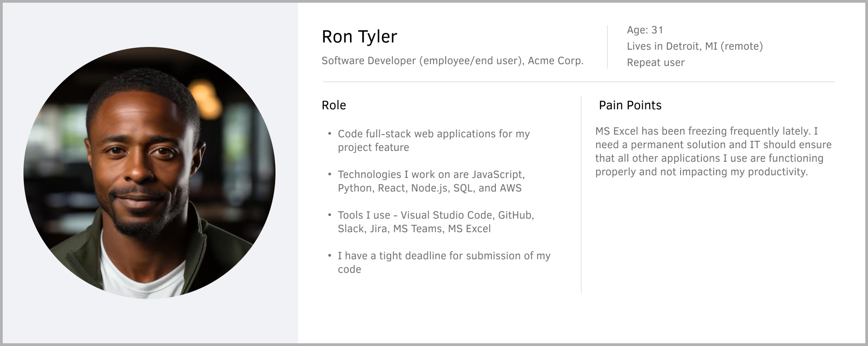Select the Software Developer job title line
868x346 pixels.
[x=452, y=61]
